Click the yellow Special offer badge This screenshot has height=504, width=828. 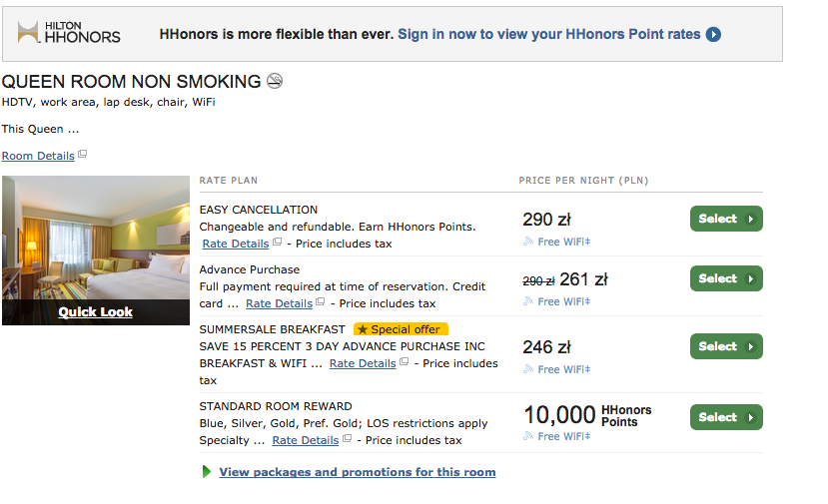click(x=401, y=329)
